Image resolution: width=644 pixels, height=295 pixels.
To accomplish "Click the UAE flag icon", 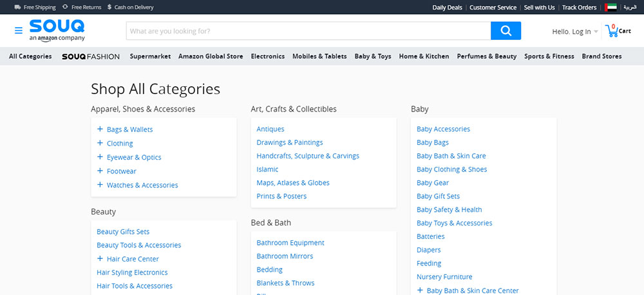I will pyautogui.click(x=611, y=7).
